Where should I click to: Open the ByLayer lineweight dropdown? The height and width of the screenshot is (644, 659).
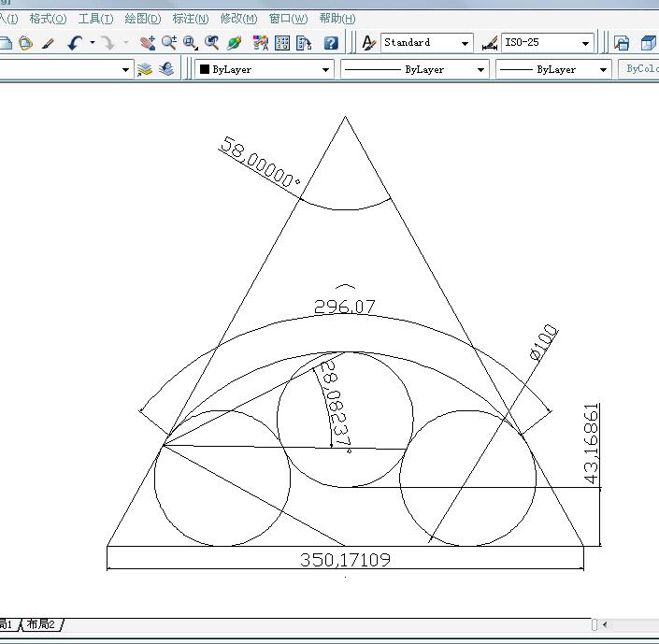(x=603, y=70)
